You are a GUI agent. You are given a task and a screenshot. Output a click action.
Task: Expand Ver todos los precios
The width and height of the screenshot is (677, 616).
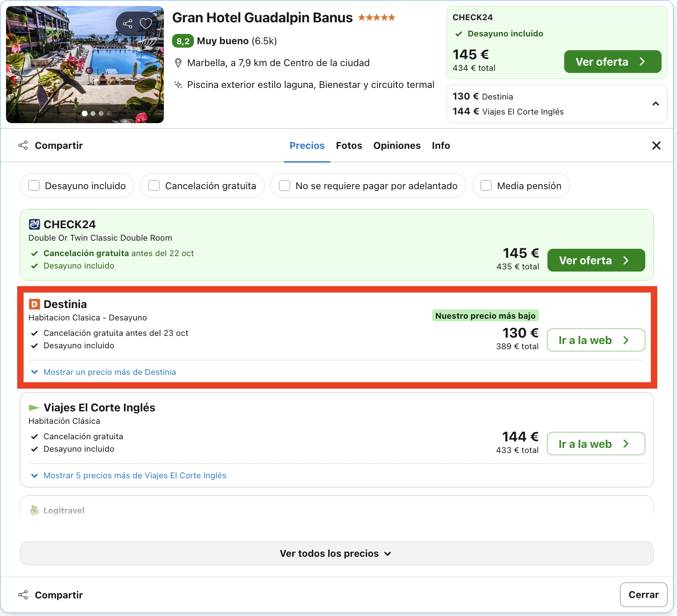pyautogui.click(x=337, y=553)
